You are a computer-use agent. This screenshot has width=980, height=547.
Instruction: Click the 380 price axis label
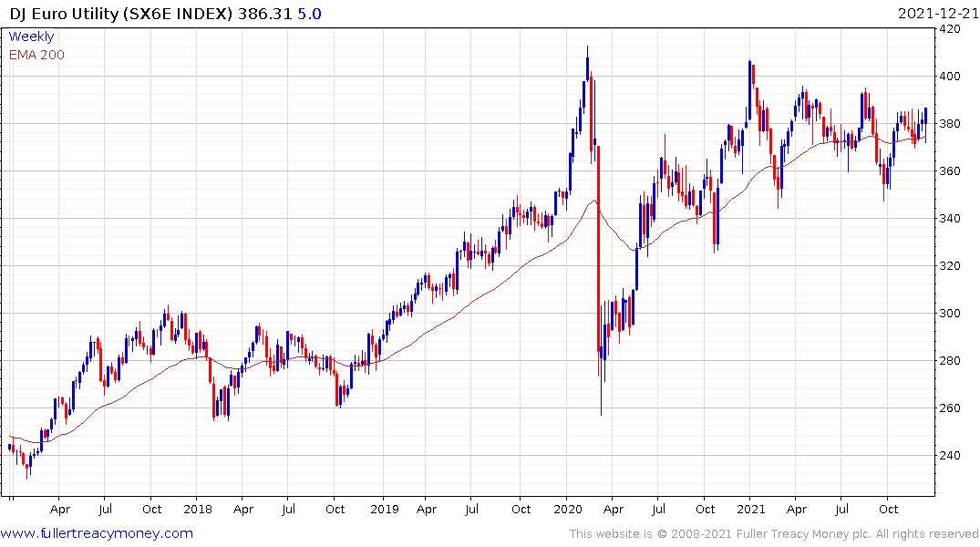tap(950, 124)
